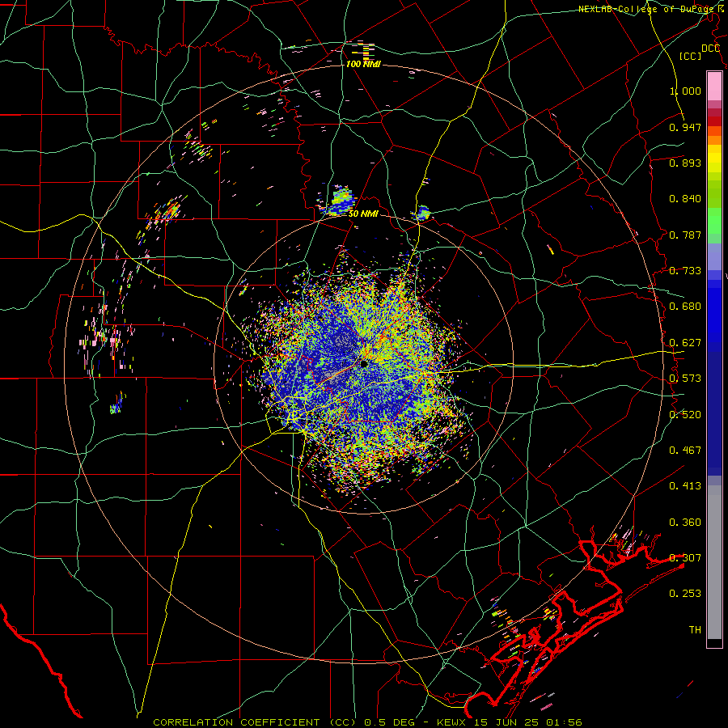Select the 0.627 color scale value
728x728 pixels.
tap(685, 343)
